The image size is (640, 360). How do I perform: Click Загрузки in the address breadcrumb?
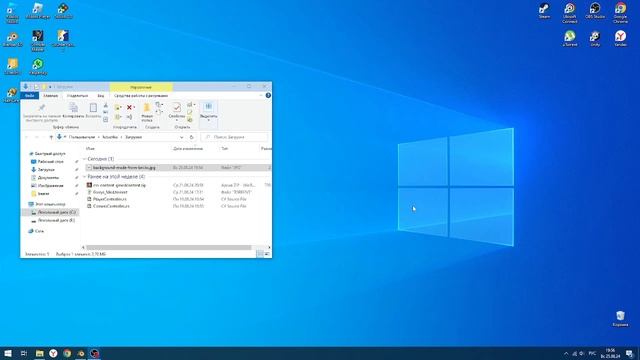133,137
